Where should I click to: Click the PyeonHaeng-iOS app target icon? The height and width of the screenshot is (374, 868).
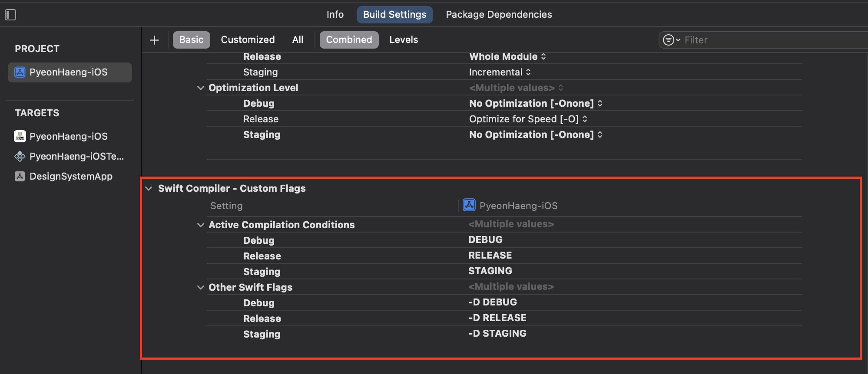point(20,136)
